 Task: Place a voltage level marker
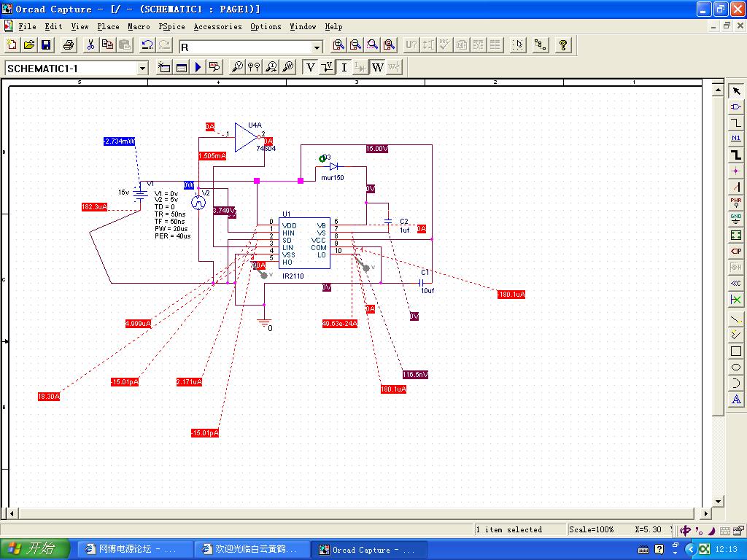[x=237, y=67]
